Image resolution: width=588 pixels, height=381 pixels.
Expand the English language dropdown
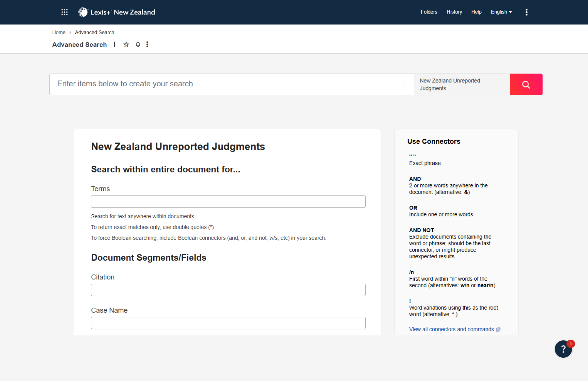(x=501, y=12)
